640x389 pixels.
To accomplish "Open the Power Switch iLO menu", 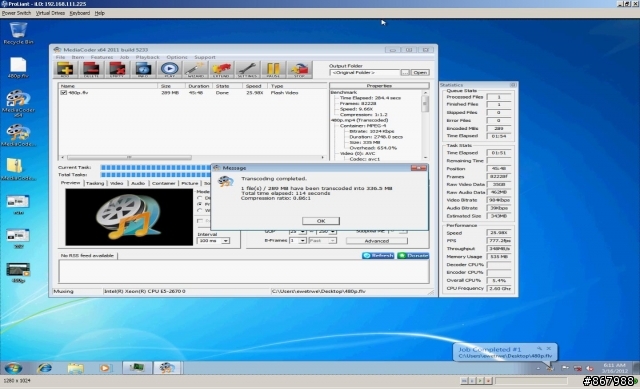I will pyautogui.click(x=16, y=13).
